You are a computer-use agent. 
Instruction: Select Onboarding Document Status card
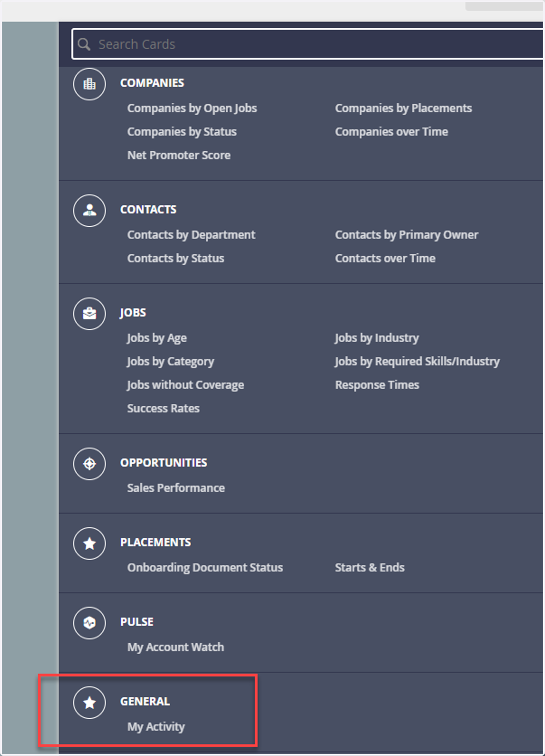(205, 567)
